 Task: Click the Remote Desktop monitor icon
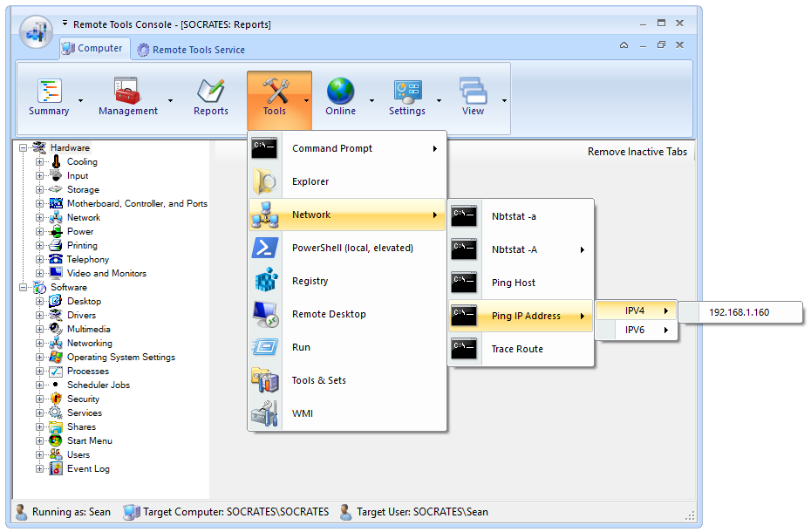point(266,314)
